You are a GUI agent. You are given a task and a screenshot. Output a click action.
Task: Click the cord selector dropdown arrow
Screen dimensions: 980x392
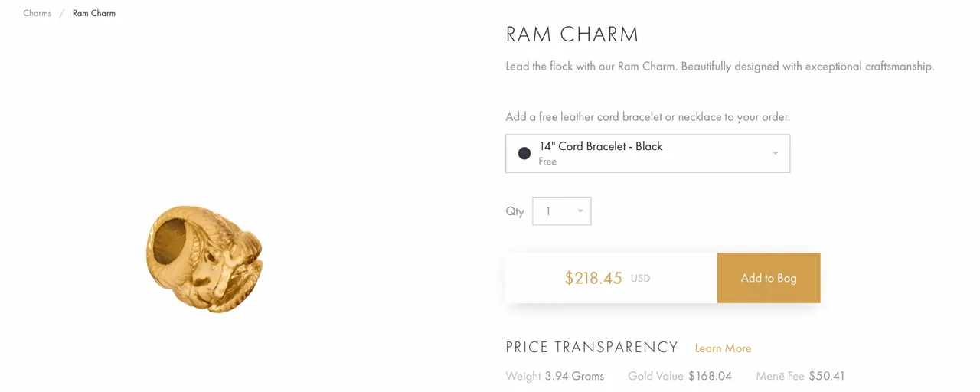click(x=775, y=154)
